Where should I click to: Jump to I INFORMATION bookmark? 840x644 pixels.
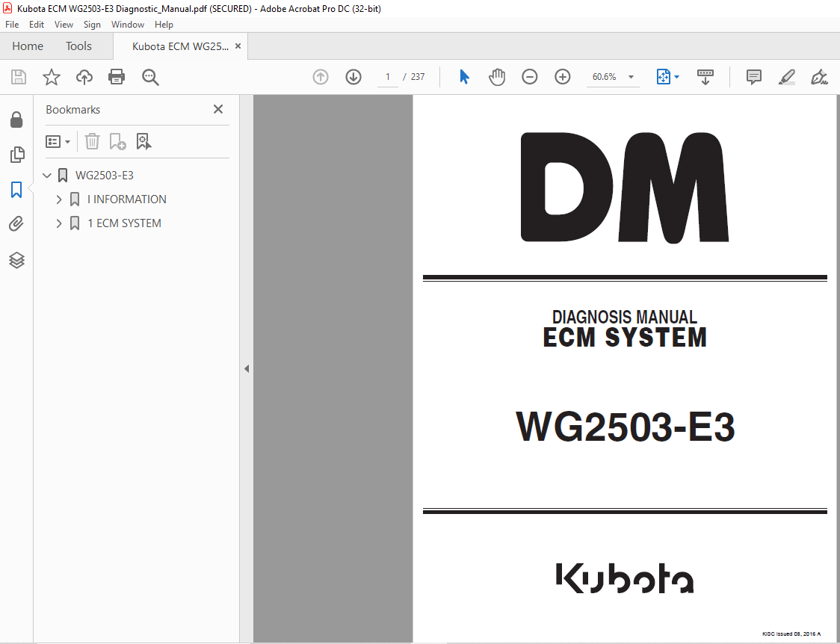[127, 199]
